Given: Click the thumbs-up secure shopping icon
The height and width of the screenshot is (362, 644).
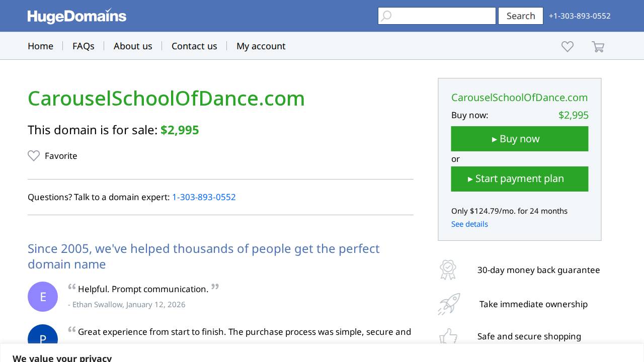Looking at the screenshot, I should [448, 336].
